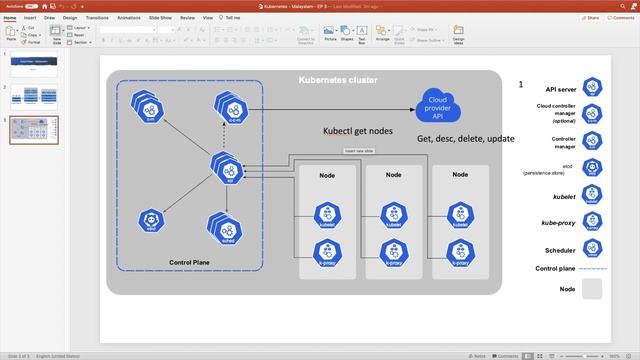This screenshot has height=360, width=640.
Task: Click the Copy button
Action: pos(29,35)
